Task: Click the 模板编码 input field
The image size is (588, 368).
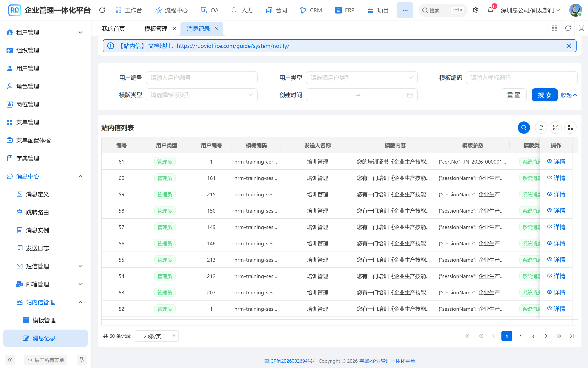Action: pyautogui.click(x=521, y=78)
